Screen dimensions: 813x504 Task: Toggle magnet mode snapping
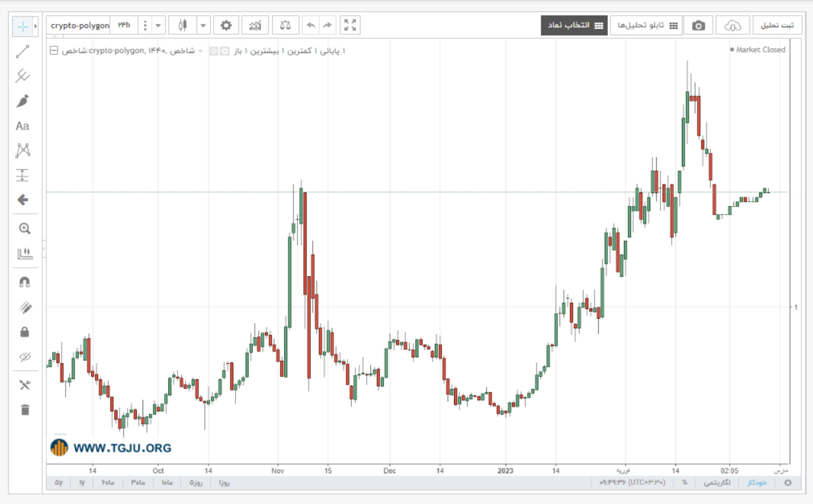[24, 282]
